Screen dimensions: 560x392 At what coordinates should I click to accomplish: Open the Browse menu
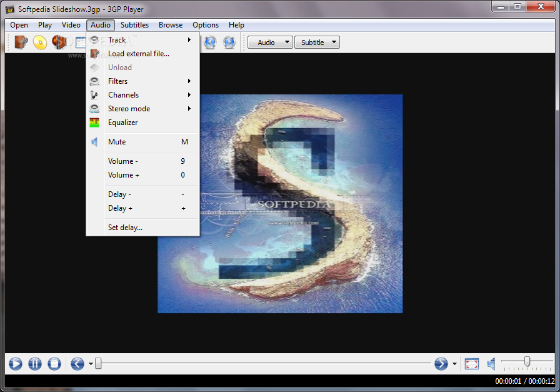click(171, 25)
